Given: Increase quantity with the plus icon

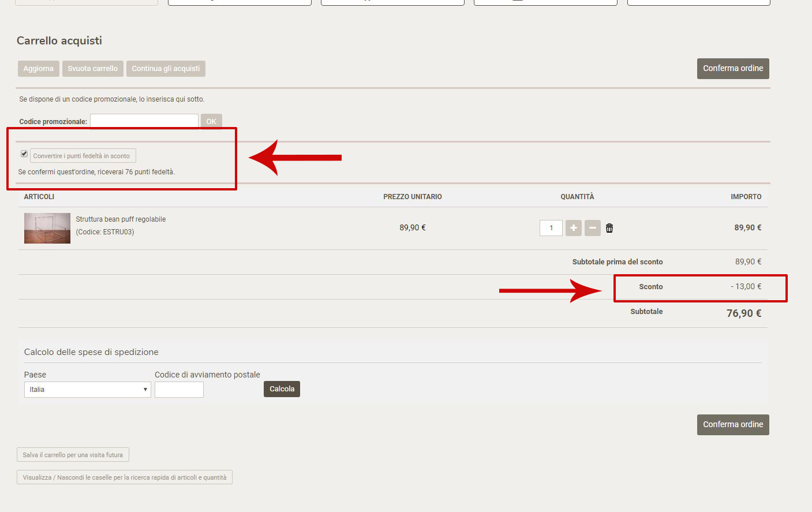Looking at the screenshot, I should point(573,228).
